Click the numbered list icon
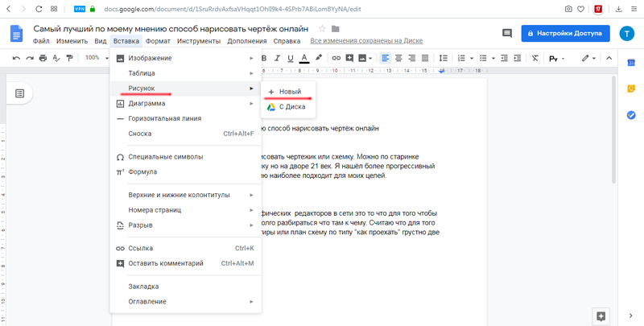Image resolution: width=644 pixels, height=326 pixels. point(461,58)
